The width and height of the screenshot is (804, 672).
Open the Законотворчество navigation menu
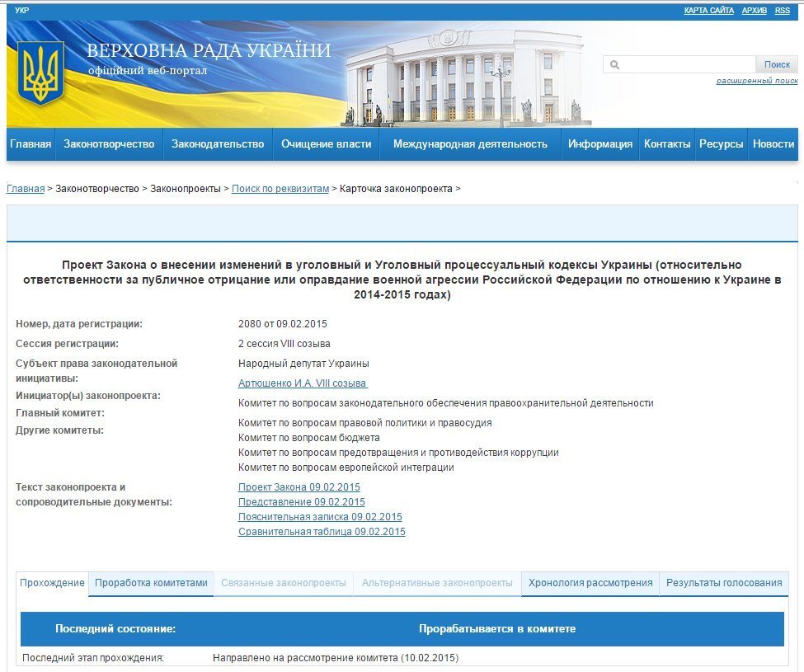tap(109, 144)
